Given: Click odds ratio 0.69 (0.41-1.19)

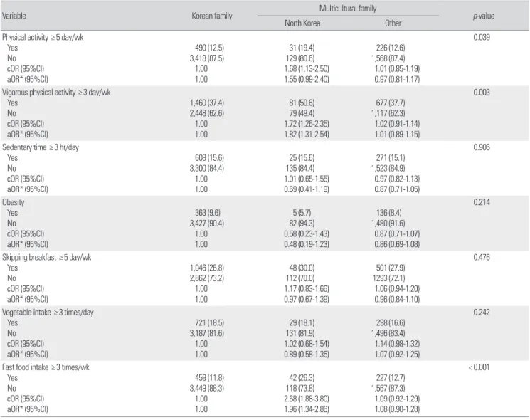Looking at the screenshot, I should 307,189.
